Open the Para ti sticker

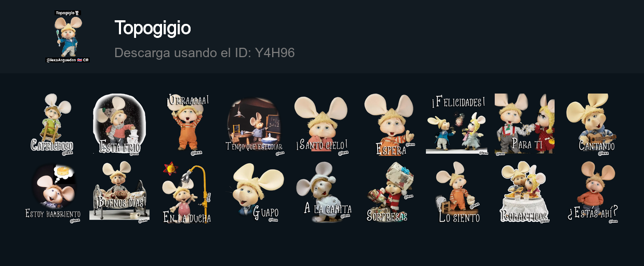click(525, 124)
